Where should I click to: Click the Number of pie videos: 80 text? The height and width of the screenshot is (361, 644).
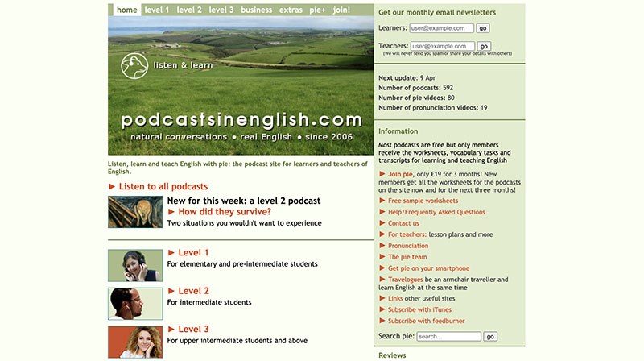point(416,98)
